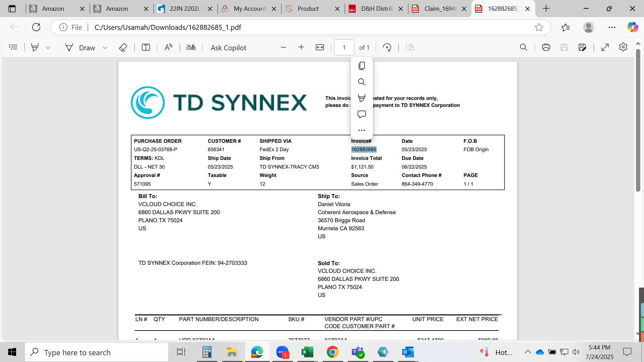Open the Windows Start menu
This screenshot has height=362, width=644.
pyautogui.click(x=12, y=352)
